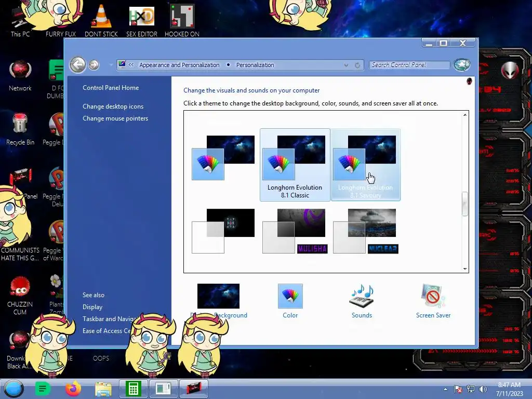Click the volume speaker tray icon
Screen dimensions: 532x399
[x=483, y=389]
